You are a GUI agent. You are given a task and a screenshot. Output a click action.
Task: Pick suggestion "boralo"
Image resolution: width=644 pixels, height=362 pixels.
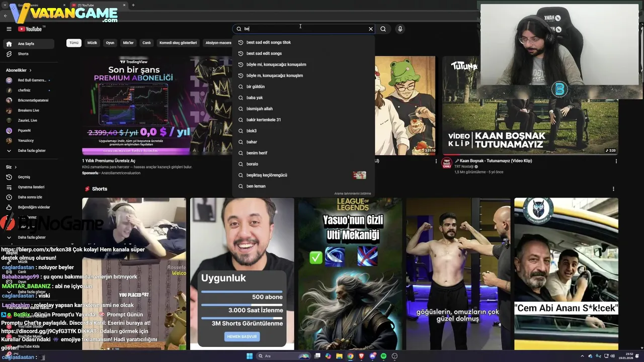click(x=303, y=164)
